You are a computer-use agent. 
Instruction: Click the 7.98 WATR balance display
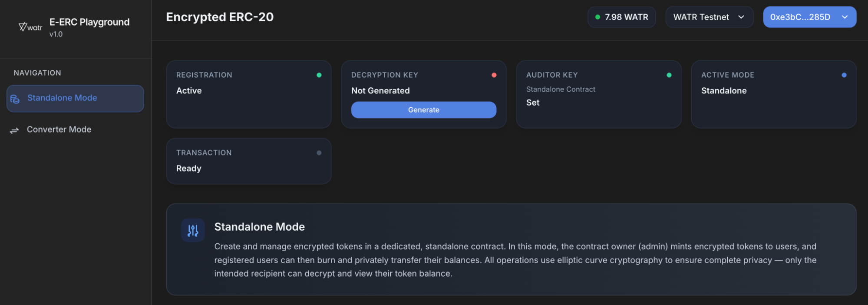click(621, 17)
